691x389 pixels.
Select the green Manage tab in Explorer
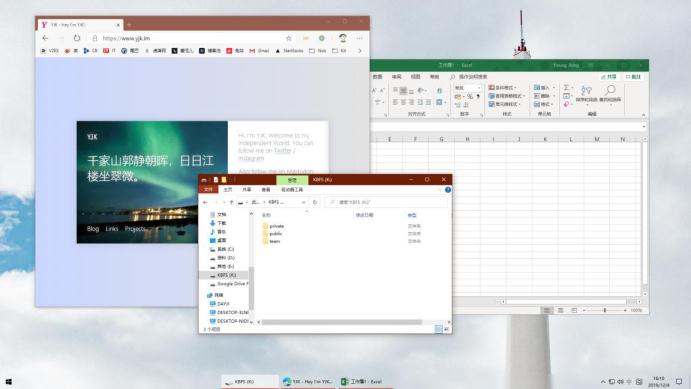(292, 180)
